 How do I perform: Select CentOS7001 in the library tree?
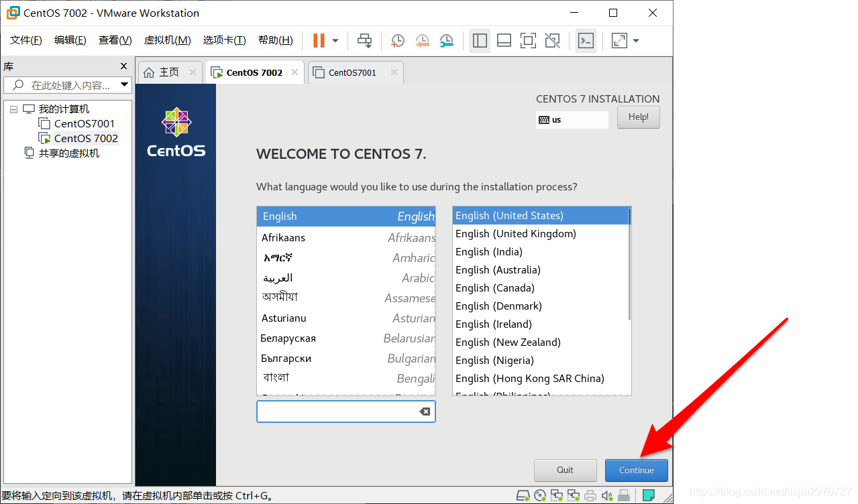(85, 123)
